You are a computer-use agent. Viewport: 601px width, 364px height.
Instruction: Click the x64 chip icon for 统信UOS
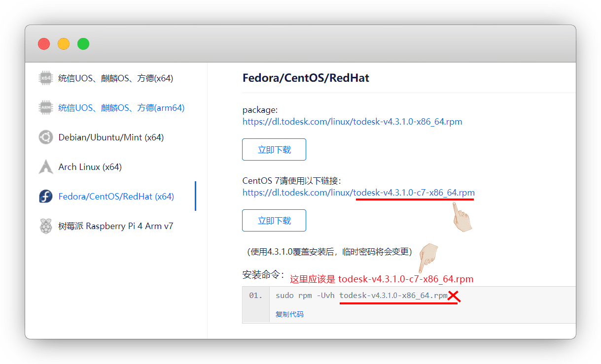click(46, 78)
